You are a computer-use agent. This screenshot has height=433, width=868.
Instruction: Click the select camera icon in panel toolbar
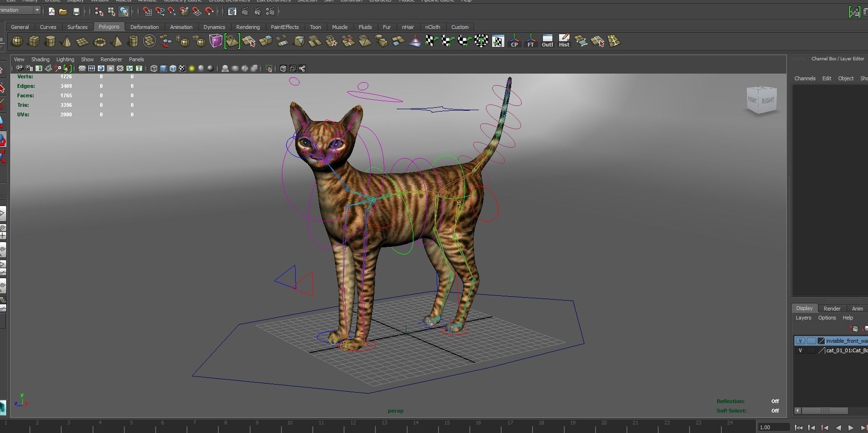click(x=19, y=68)
